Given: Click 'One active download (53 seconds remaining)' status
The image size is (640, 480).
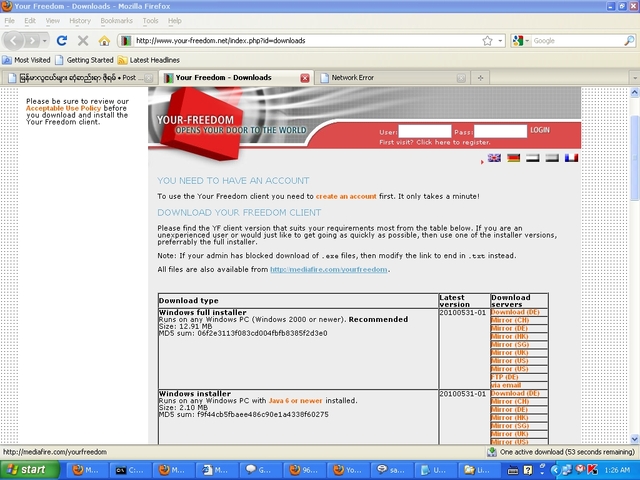Looking at the screenshot, I should click(567, 452).
